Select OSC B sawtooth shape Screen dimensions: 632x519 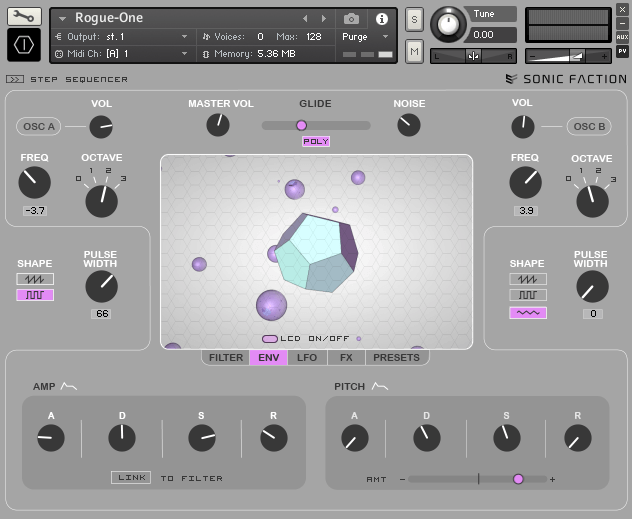(528, 279)
